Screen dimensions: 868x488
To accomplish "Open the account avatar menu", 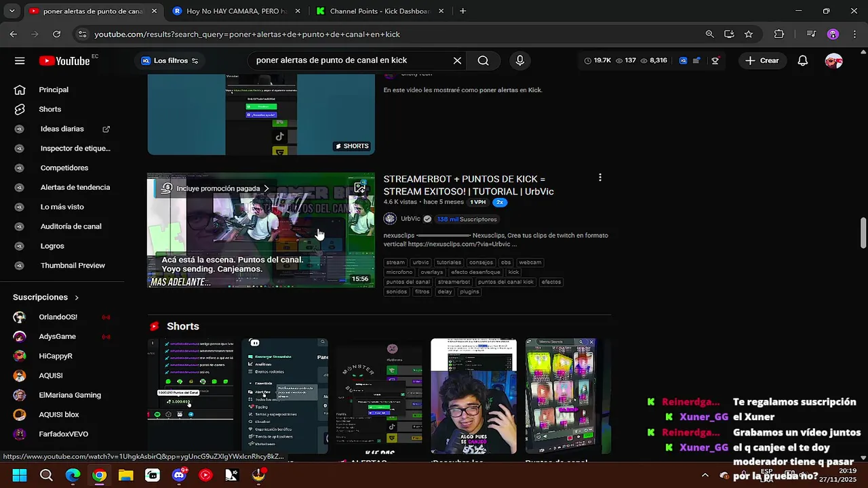I will point(833,60).
